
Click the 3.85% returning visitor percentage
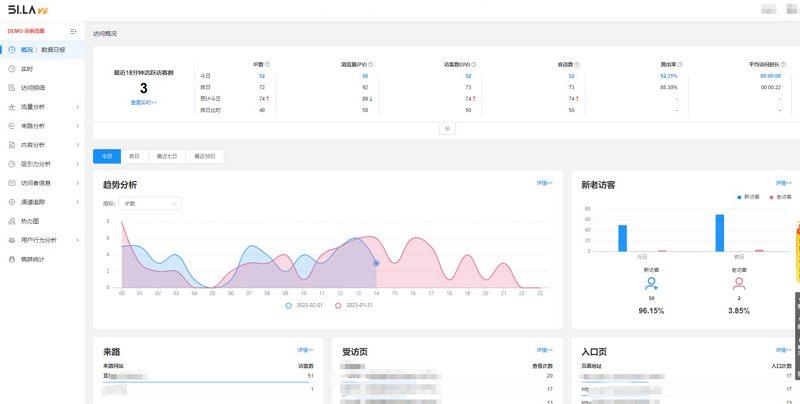(739, 311)
